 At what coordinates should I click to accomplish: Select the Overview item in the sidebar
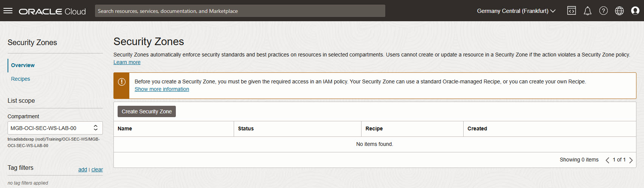23,65
